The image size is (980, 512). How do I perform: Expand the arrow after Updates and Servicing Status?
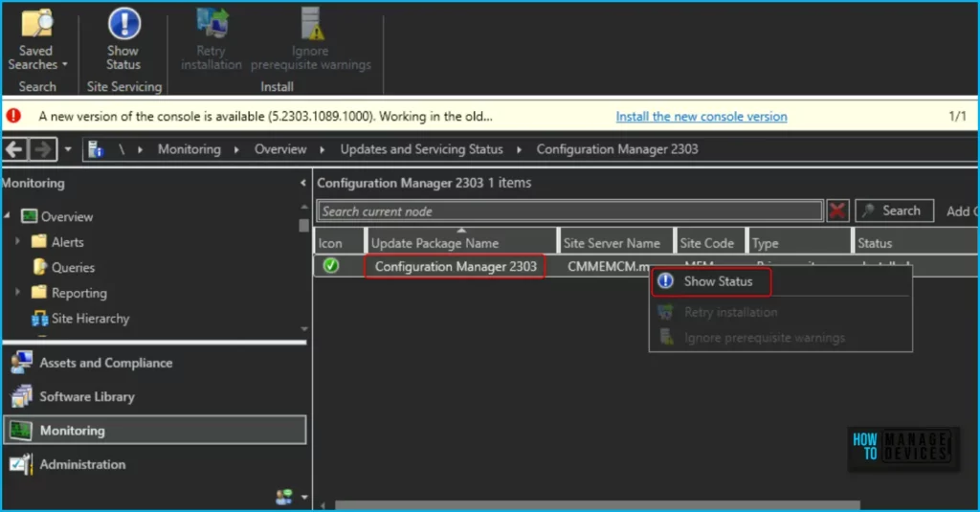tap(520, 149)
